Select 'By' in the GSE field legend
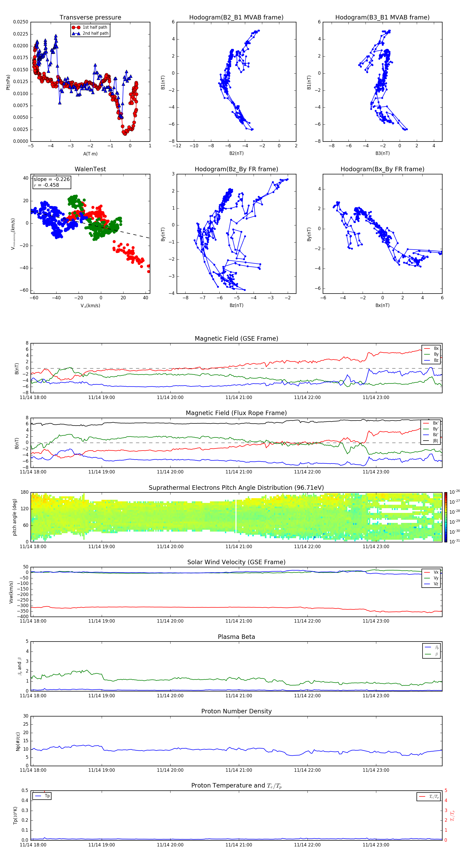Image resolution: width=473 pixels, height=868 pixels. (x=431, y=354)
